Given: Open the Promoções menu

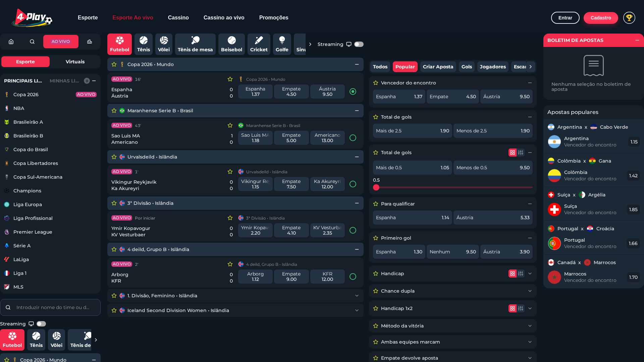Looking at the screenshot, I should 274,18.
